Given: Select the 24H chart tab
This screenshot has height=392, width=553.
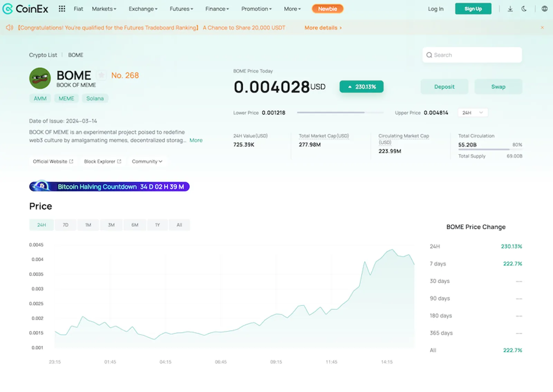Looking at the screenshot, I should (41, 225).
